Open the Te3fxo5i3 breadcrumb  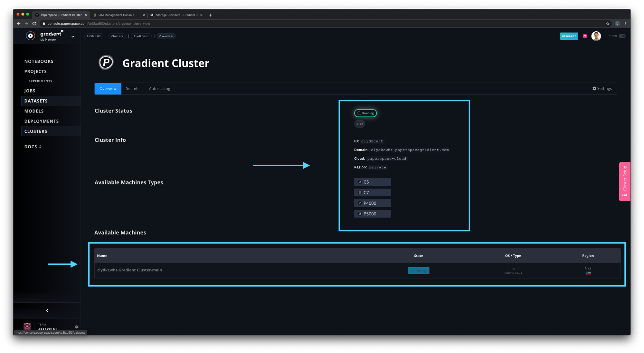94,36
